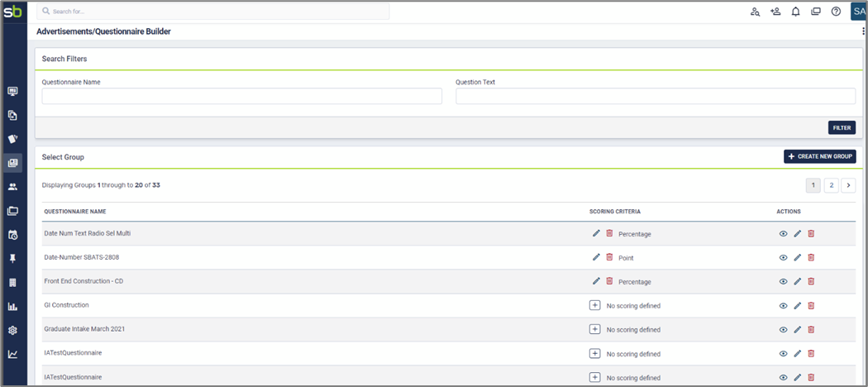Viewport: 868px width, 387px height.
Task: Open the people icon in sidebar
Action: click(x=12, y=187)
